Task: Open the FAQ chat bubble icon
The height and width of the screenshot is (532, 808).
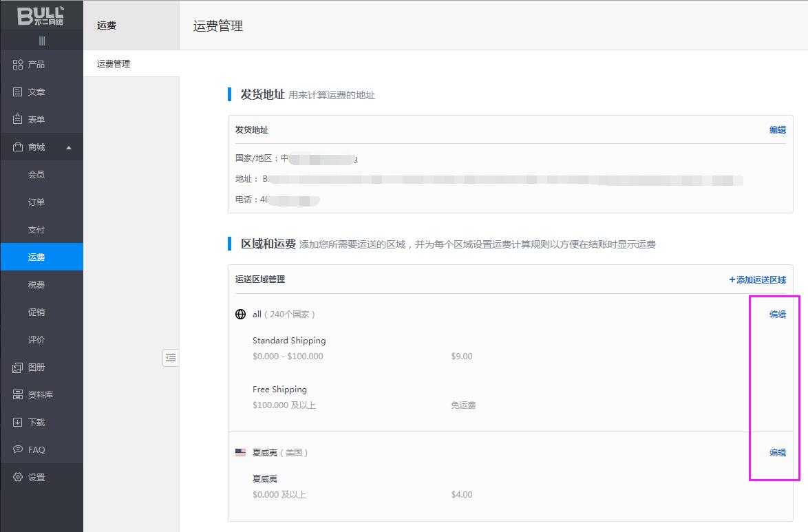Action: click(18, 449)
